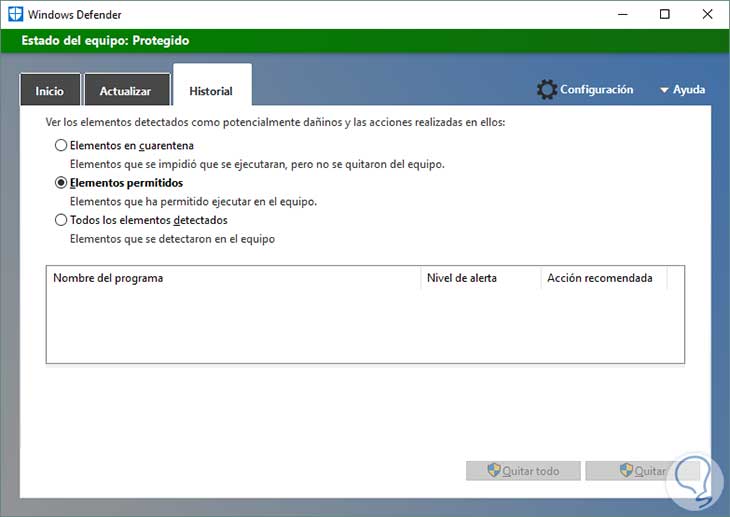This screenshot has width=730, height=517.
Task: Open Configuración via the gear icon
Action: [x=547, y=89]
